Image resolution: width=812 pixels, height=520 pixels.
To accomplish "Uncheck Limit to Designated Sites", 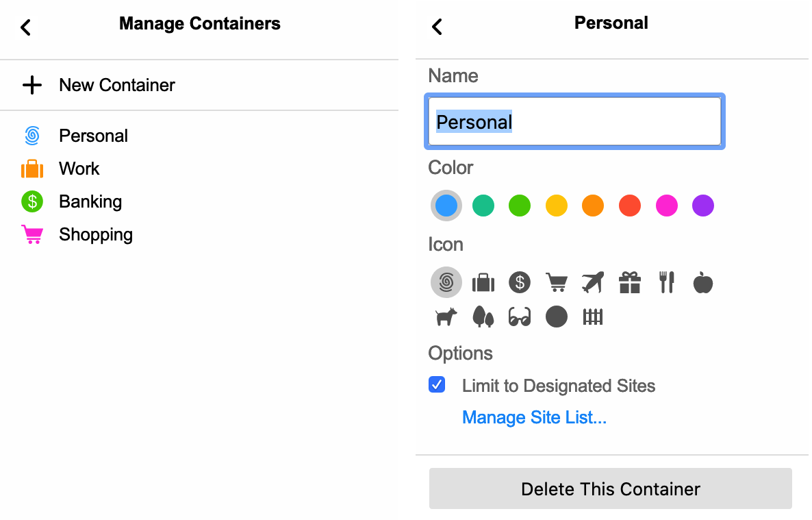I will (436, 384).
